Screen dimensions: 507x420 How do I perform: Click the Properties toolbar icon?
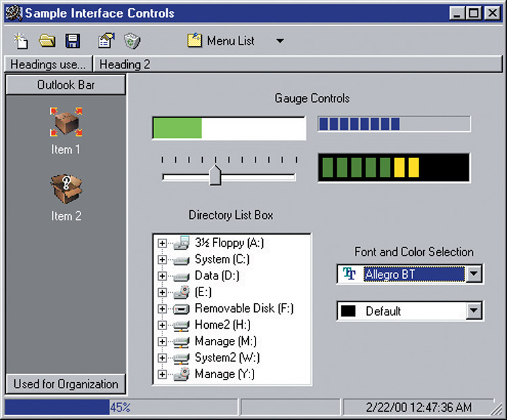click(x=106, y=41)
